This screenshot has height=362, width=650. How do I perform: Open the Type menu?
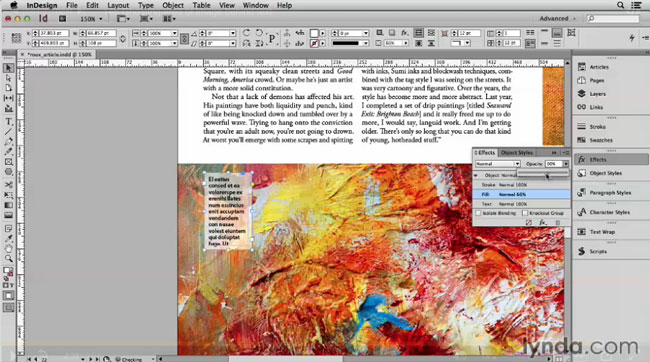point(146,5)
